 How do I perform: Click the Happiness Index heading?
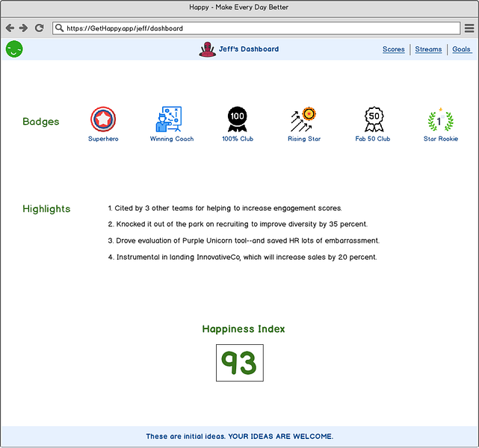pos(244,329)
